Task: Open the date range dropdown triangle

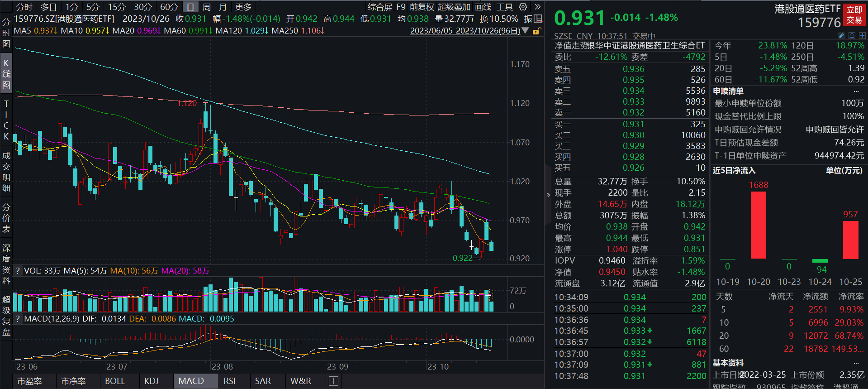Action: [x=525, y=31]
